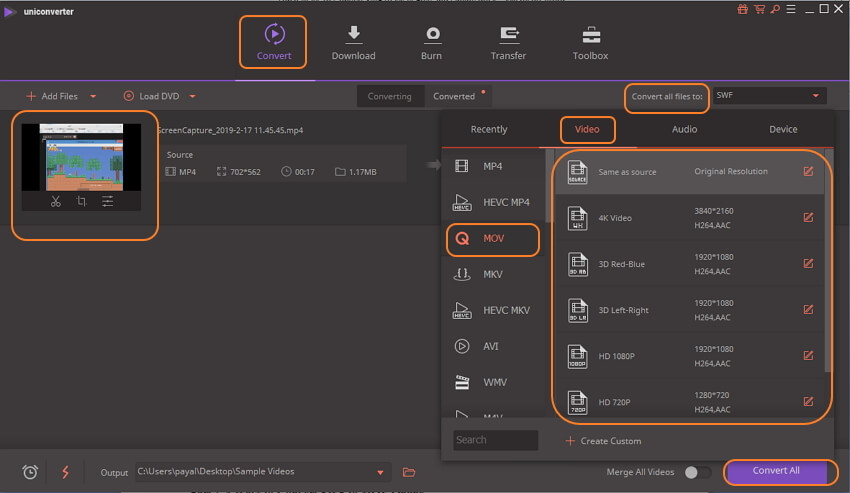850x493 pixels.
Task: Click the format list scrollbar
Action: (549, 185)
